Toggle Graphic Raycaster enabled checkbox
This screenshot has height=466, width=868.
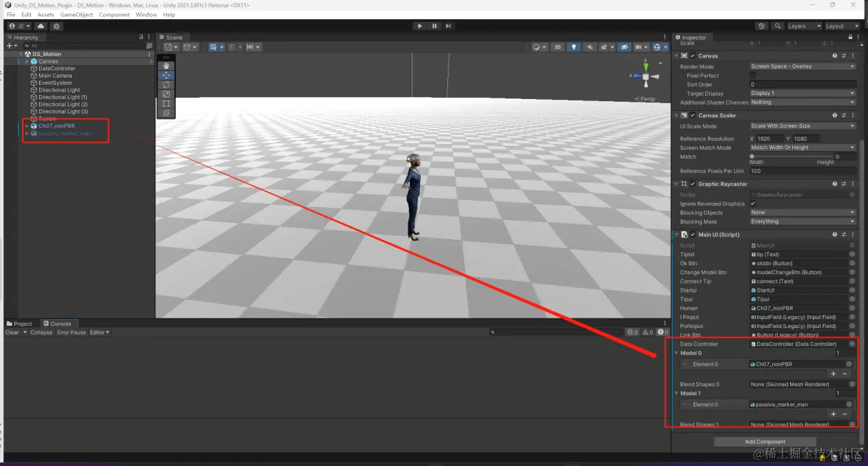pyautogui.click(x=692, y=184)
